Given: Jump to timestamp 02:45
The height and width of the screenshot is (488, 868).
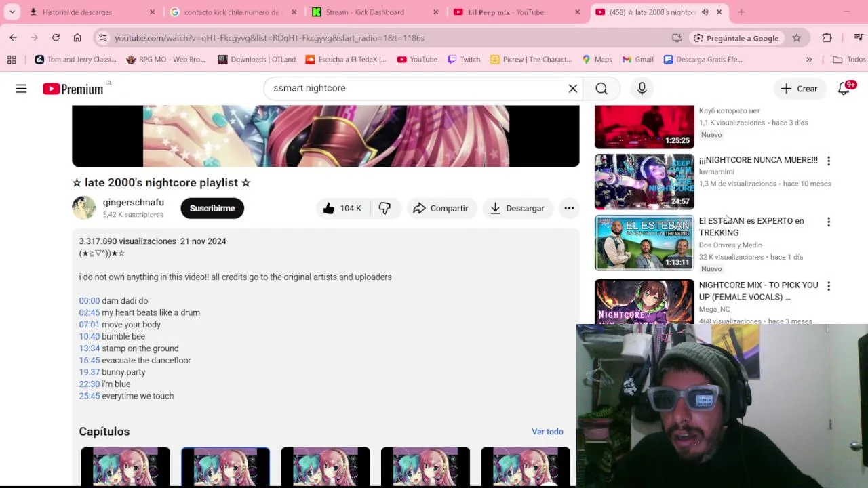Looking at the screenshot, I should (x=89, y=313).
